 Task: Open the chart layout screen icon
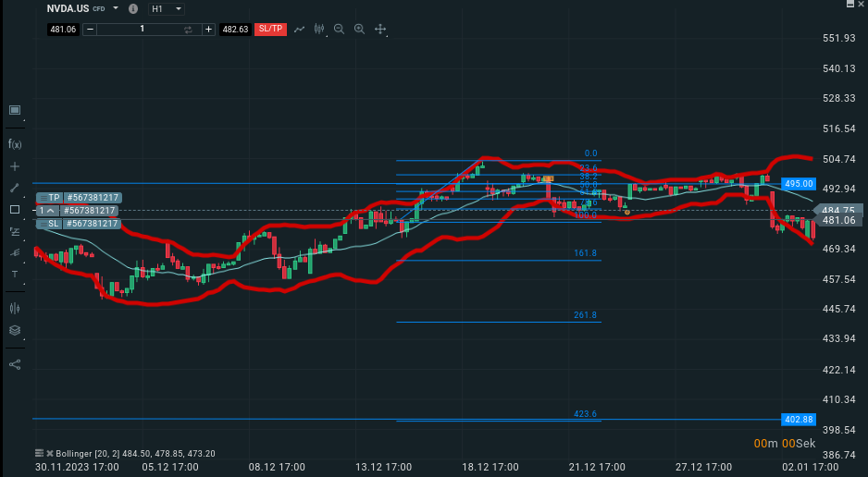15,110
